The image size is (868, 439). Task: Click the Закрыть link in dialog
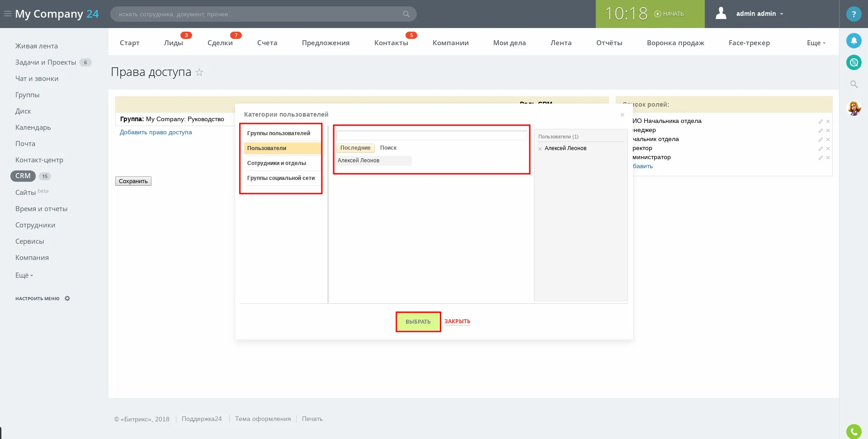[x=457, y=321]
